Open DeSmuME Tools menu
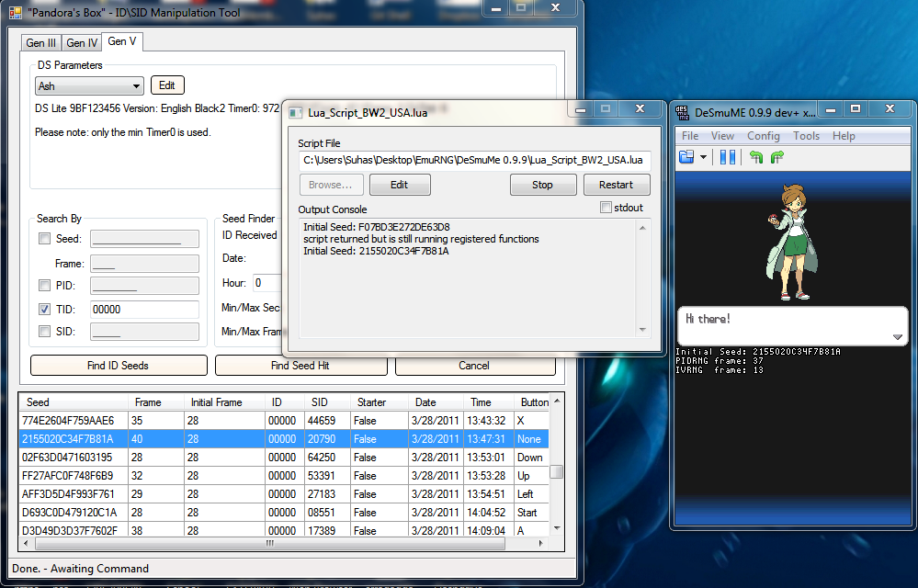 pyautogui.click(x=806, y=136)
